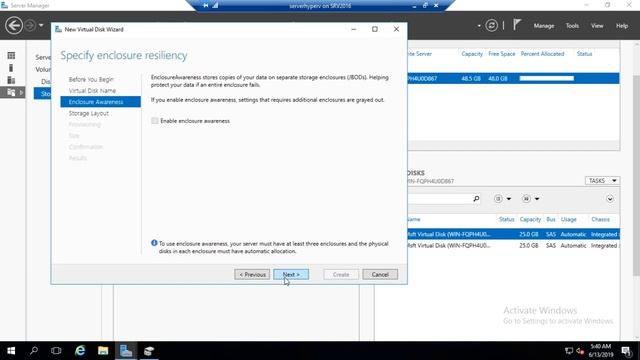The height and width of the screenshot is (360, 640).
Task: Select Local Server icon in left sidebar
Action: coord(11,67)
